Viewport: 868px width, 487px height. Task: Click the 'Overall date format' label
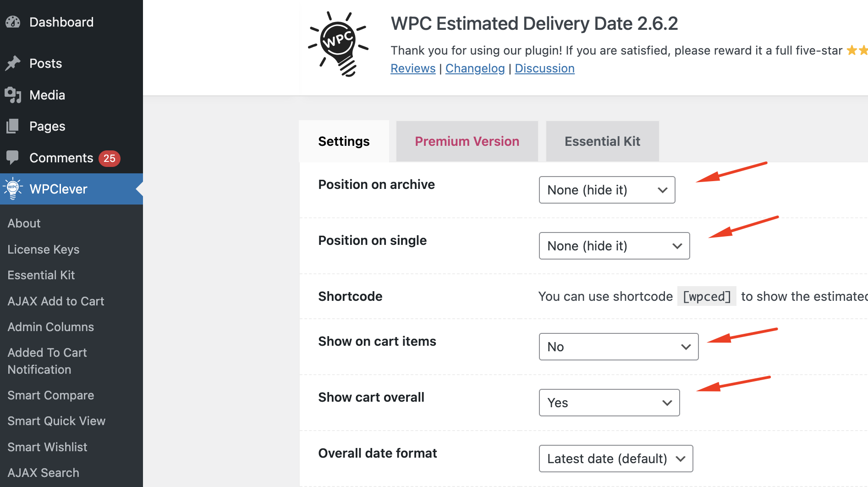click(x=378, y=453)
